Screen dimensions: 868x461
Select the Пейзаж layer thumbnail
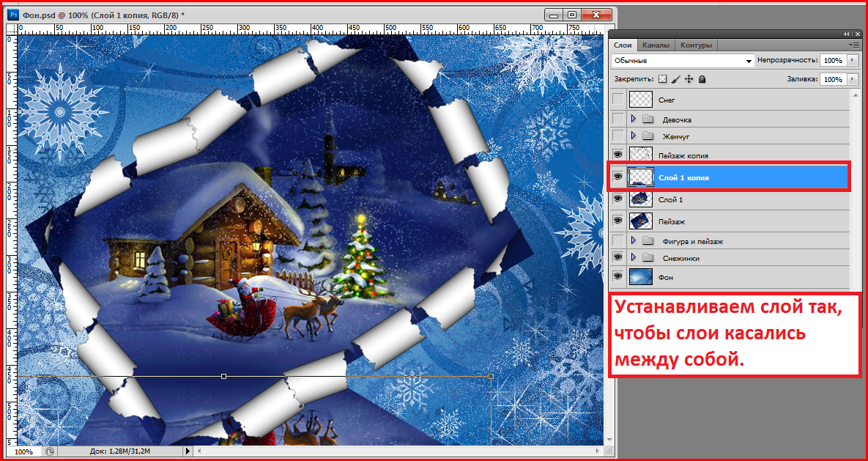point(640,221)
